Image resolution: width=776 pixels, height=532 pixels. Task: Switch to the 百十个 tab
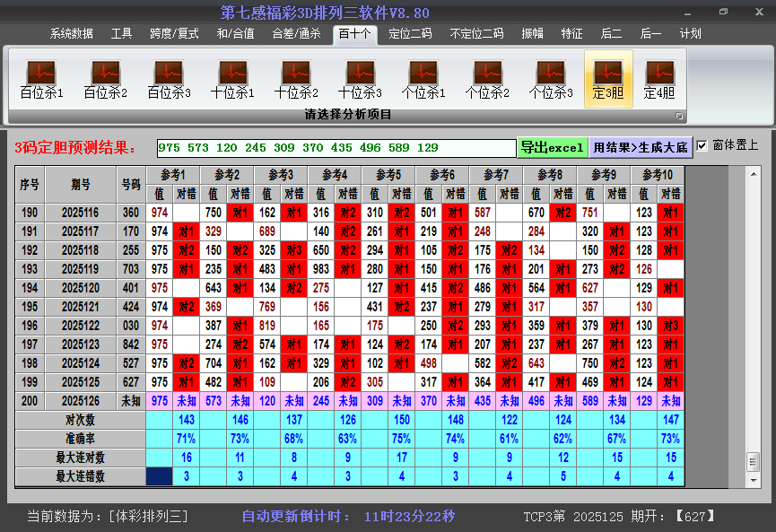[355, 34]
